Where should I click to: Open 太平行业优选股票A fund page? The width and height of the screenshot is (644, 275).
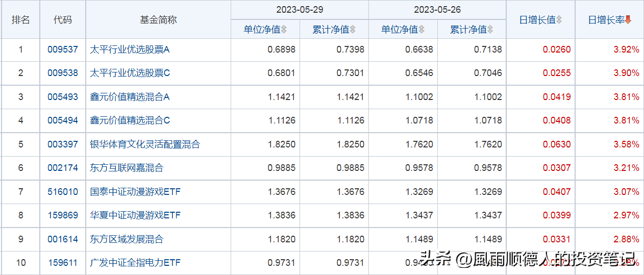point(130,49)
